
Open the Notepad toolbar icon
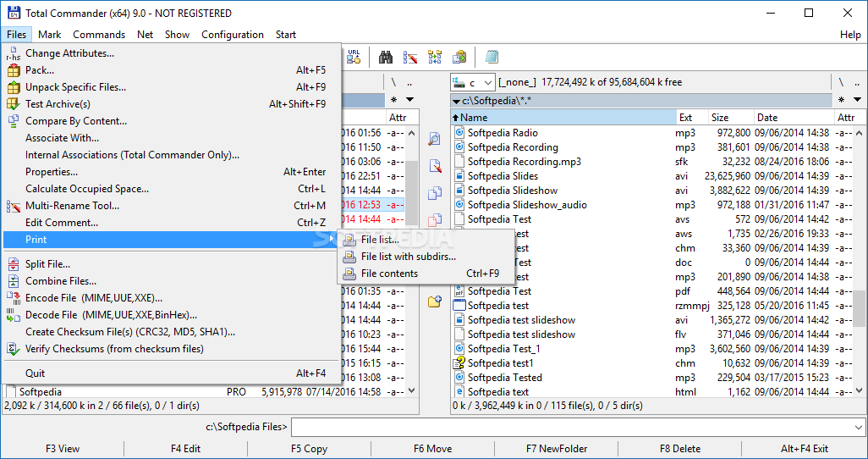(x=492, y=57)
